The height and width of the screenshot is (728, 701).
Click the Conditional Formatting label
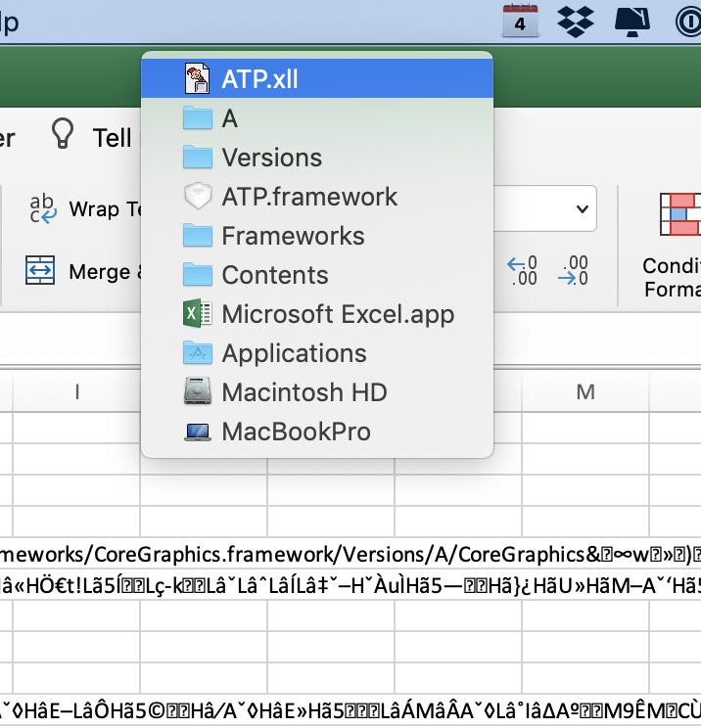coord(672,278)
